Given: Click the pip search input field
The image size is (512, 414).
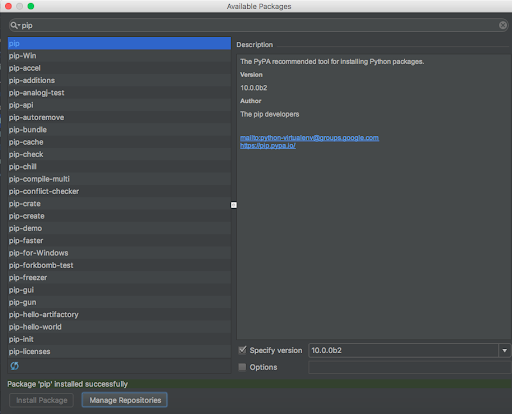Looking at the screenshot, I should coord(258,25).
